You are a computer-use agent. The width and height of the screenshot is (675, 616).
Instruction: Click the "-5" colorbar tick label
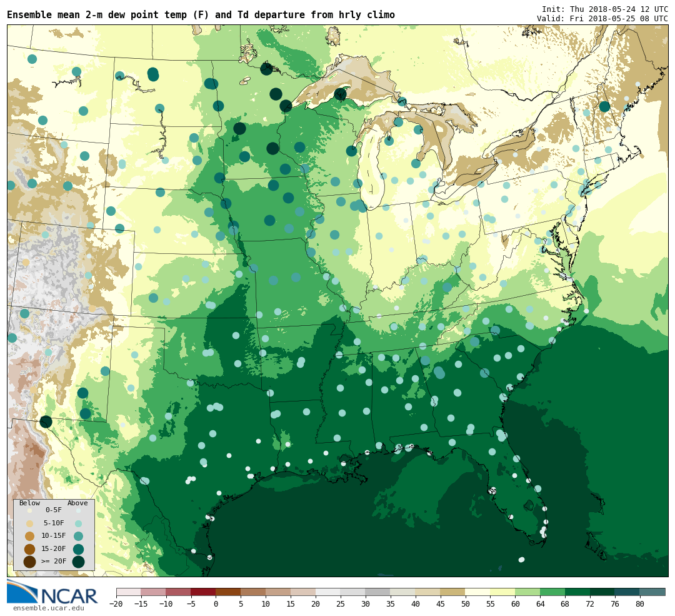tap(191, 604)
